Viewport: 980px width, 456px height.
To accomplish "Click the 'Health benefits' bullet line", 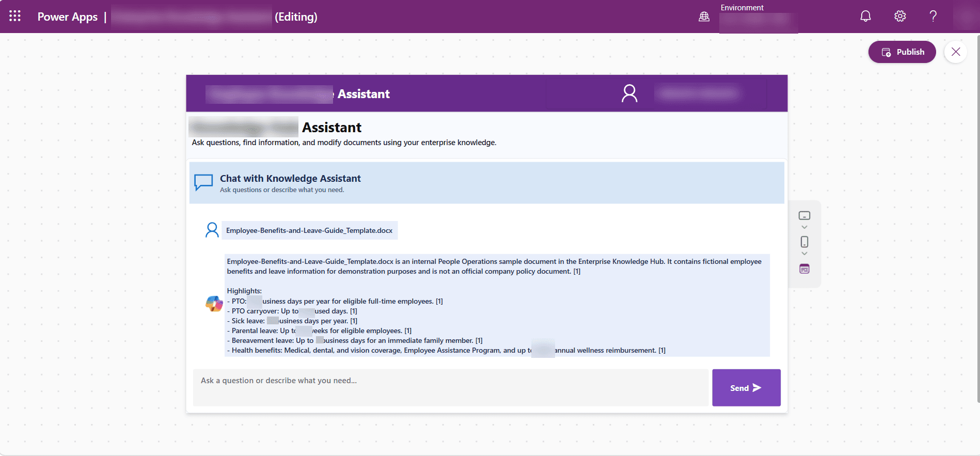I will (446, 350).
